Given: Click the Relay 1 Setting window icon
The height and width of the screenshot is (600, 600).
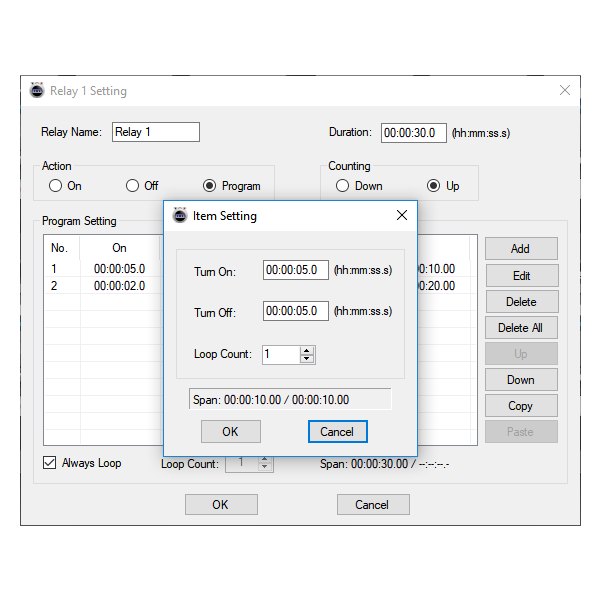Looking at the screenshot, I should (37, 90).
